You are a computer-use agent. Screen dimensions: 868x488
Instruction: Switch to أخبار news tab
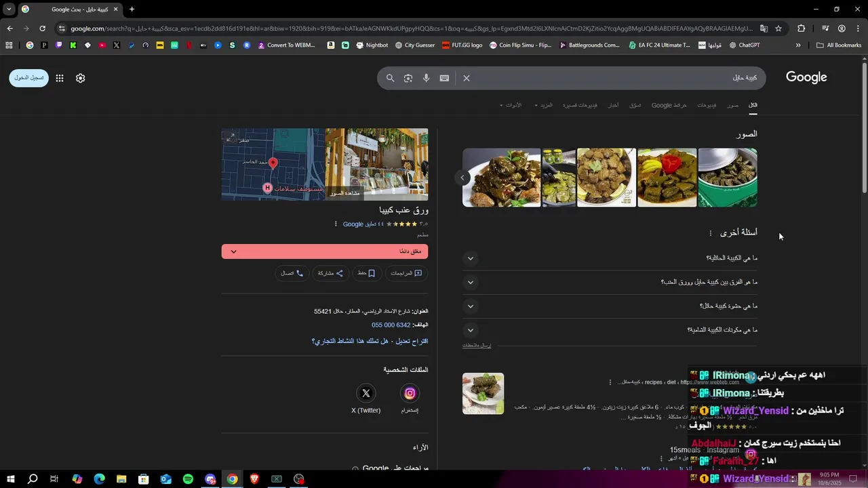(612, 105)
